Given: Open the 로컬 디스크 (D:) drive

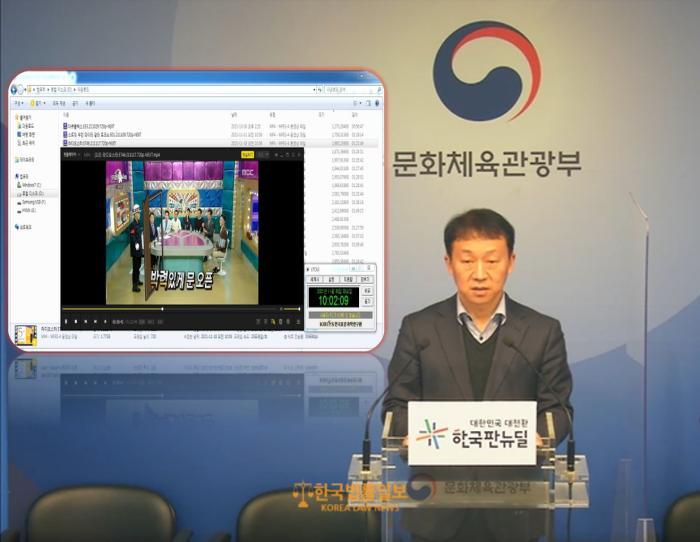Looking at the screenshot, I should pyautogui.click(x=31, y=193).
